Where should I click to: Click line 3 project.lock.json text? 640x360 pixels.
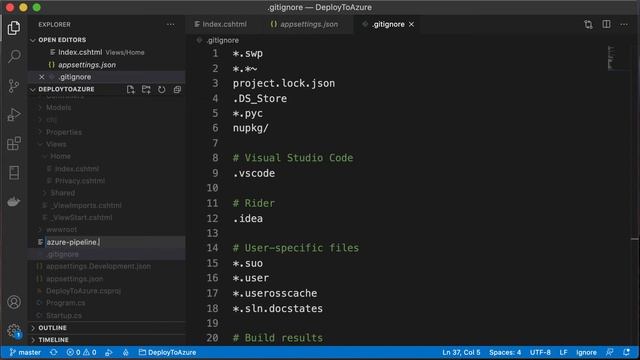click(284, 83)
